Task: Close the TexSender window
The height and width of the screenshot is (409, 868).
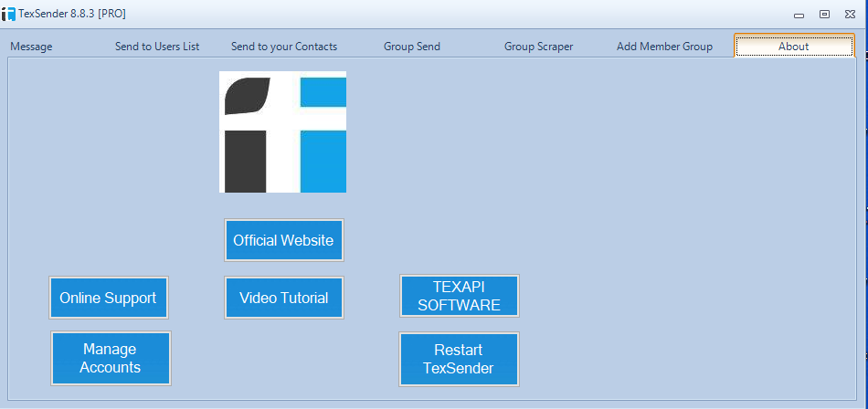Action: 850,15
